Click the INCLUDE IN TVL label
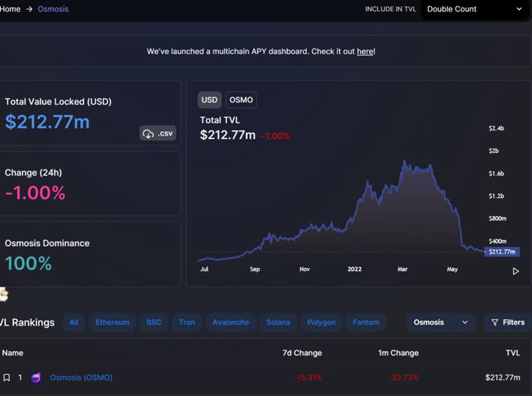Image resolution: width=532 pixels, height=396 pixels. 390,9
